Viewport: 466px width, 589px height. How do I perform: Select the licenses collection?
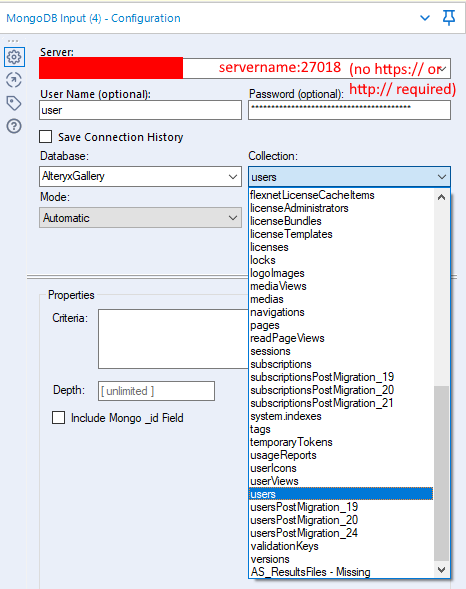click(341, 247)
